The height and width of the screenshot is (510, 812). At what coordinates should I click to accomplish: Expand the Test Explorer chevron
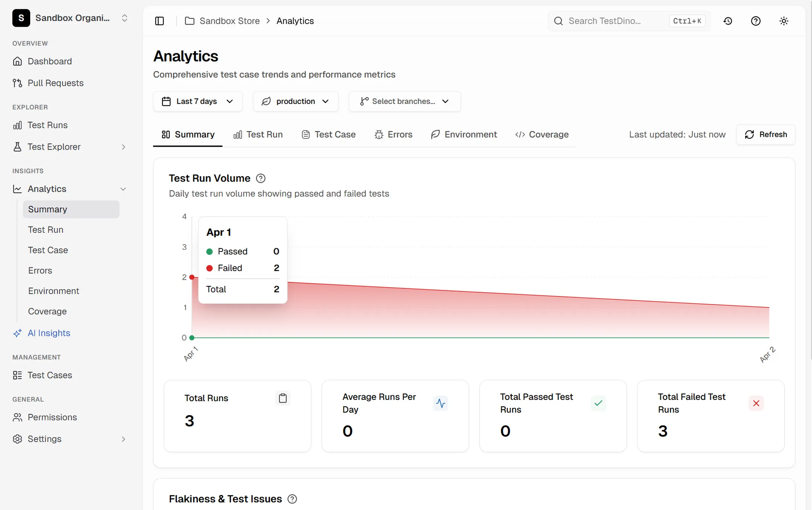123,147
